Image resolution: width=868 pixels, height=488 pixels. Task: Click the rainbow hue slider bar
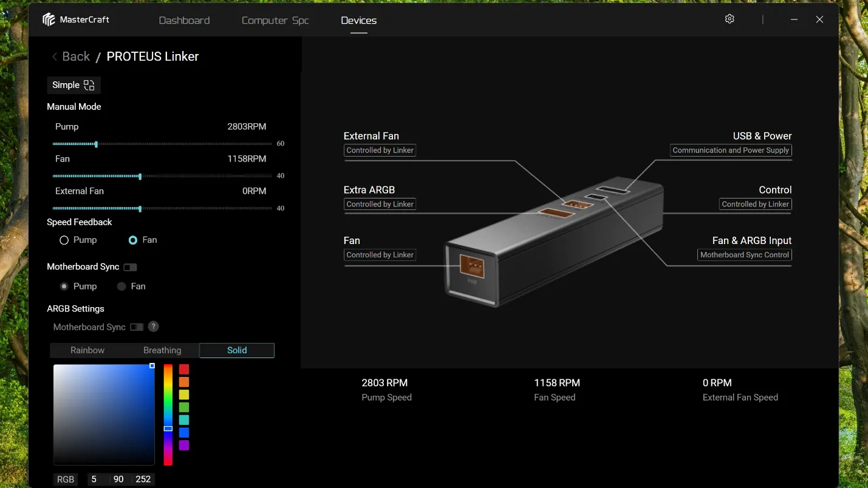168,415
